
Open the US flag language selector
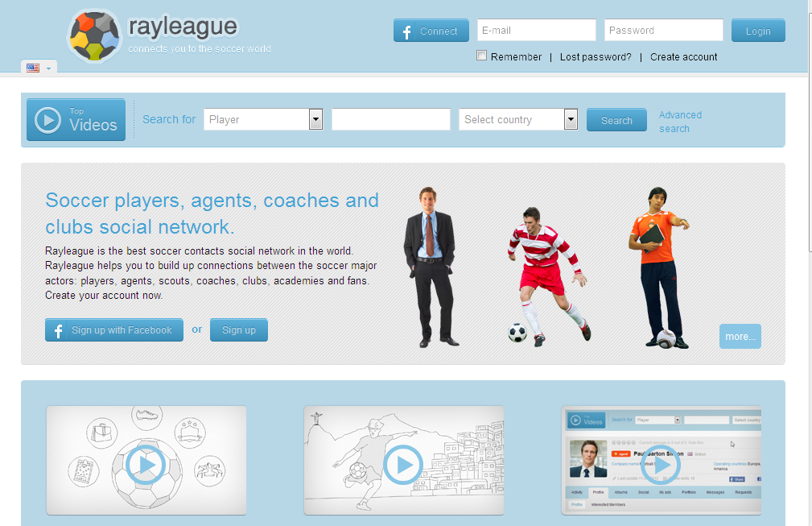[x=38, y=68]
